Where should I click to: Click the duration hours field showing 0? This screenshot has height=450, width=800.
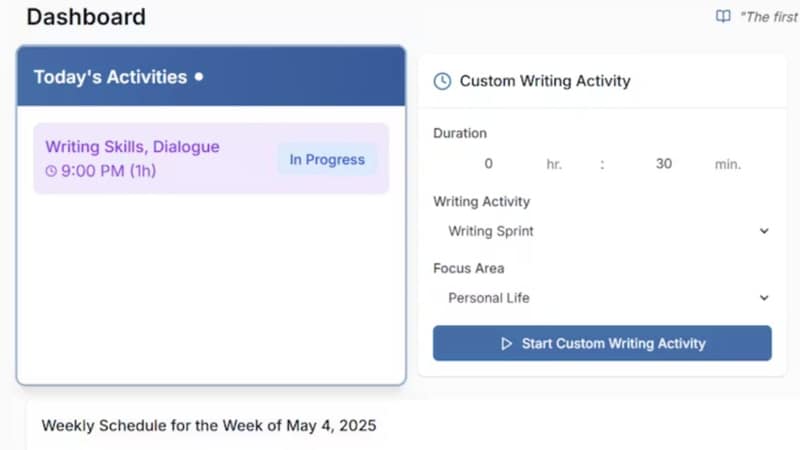tap(488, 164)
